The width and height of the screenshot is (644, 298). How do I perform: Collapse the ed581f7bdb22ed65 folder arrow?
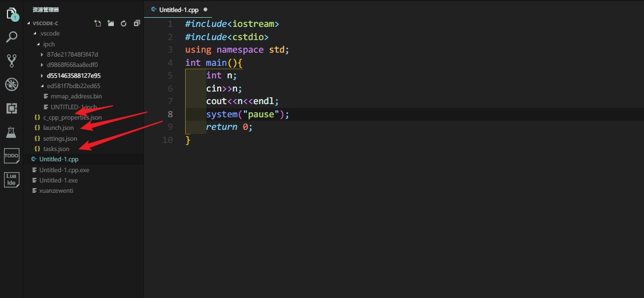(x=42, y=86)
